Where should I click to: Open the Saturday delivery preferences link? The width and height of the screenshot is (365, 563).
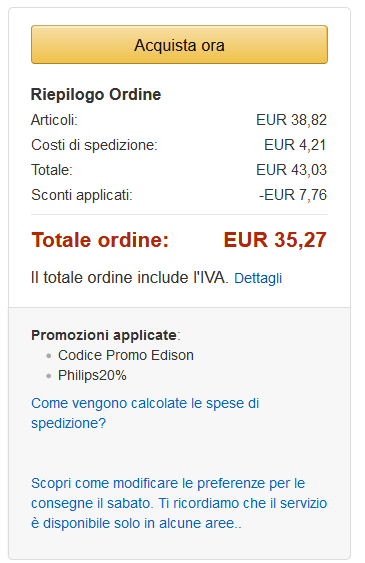[179, 503]
